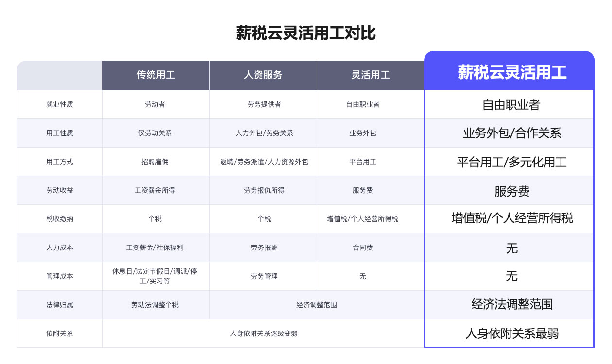Viewport: 612px width, 364px height.
Task: Select the 休息日/法定节假日/调派/停工/实习等 cell
Action: (x=155, y=276)
